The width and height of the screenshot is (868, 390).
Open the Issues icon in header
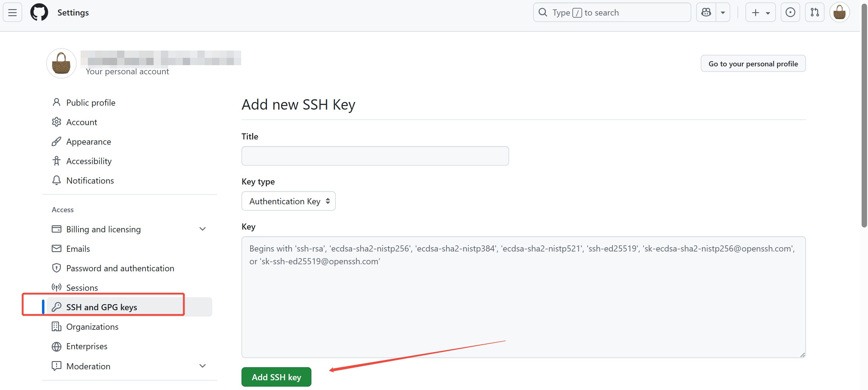tap(790, 12)
